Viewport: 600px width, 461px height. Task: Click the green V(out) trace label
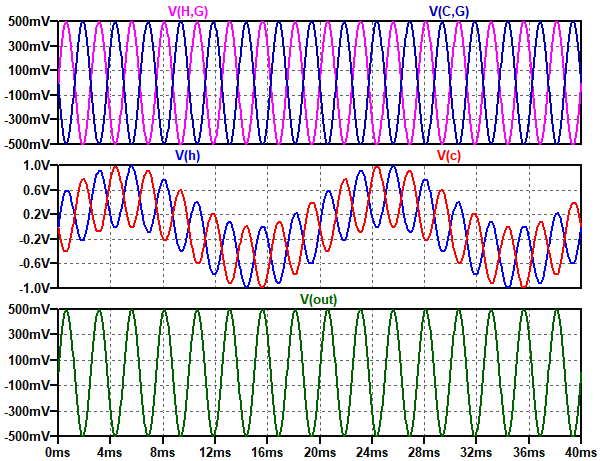[x=319, y=299]
